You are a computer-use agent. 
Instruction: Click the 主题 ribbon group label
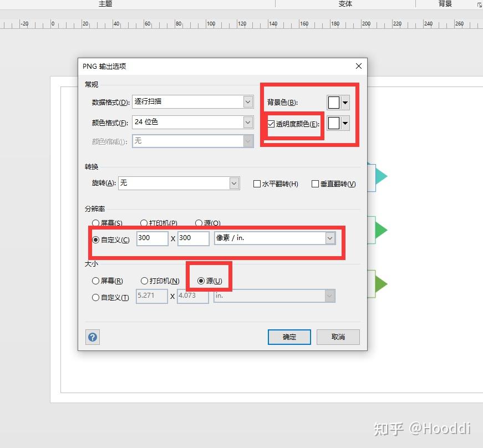coord(105,4)
